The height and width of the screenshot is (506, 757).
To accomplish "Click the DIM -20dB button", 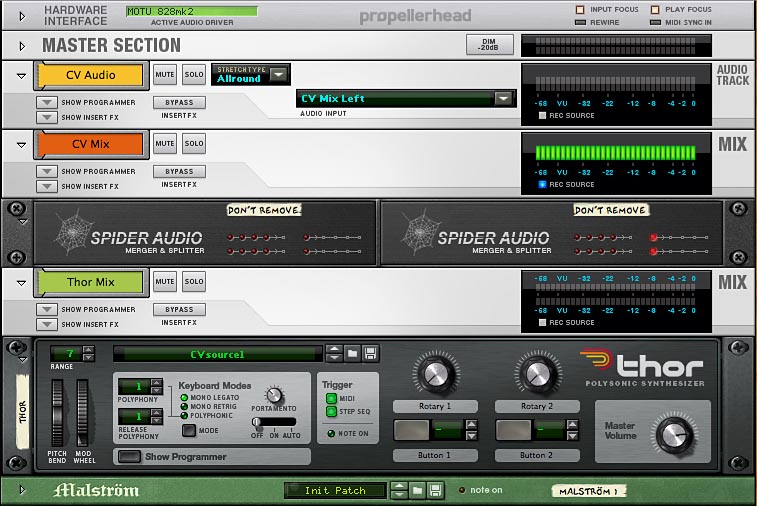I will pyautogui.click(x=490, y=44).
